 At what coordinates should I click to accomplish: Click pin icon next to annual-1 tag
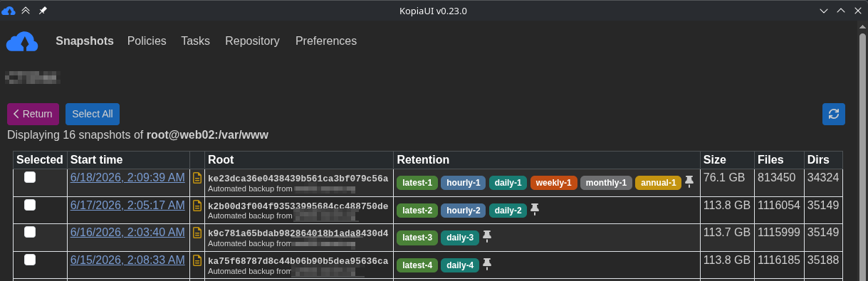[x=689, y=182]
